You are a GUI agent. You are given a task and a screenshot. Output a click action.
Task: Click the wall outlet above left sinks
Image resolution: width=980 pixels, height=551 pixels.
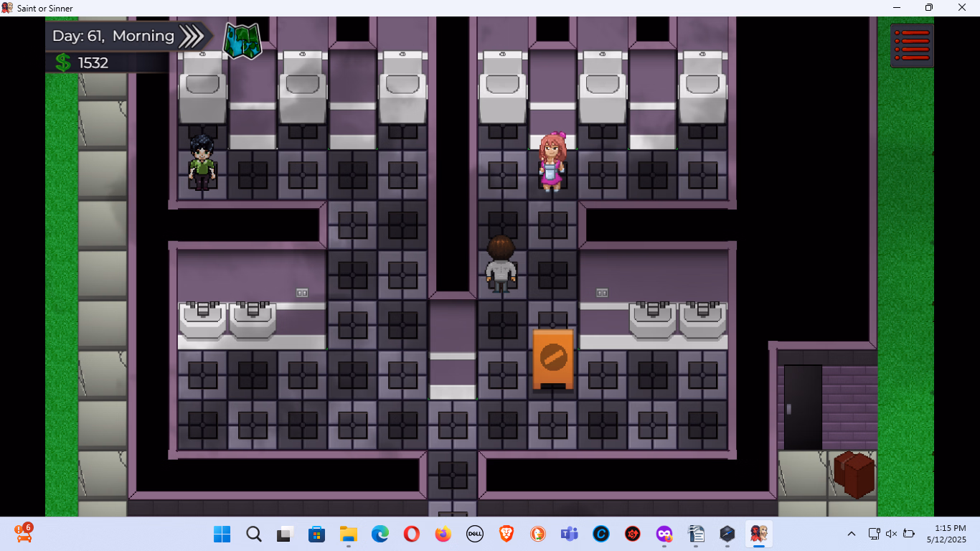302,293
